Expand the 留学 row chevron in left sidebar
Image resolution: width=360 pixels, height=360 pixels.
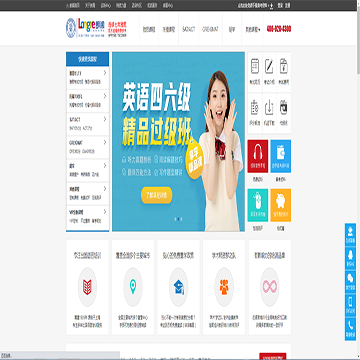tap(105, 165)
